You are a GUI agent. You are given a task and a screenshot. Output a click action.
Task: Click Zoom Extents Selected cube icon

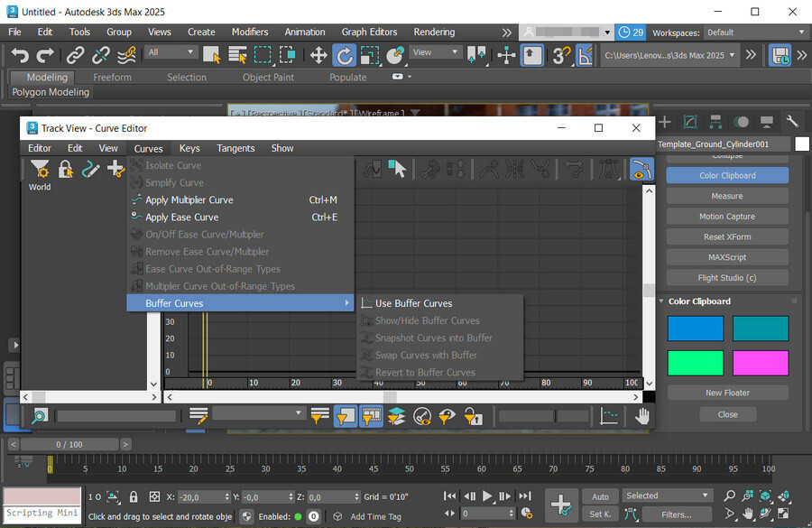[765, 496]
